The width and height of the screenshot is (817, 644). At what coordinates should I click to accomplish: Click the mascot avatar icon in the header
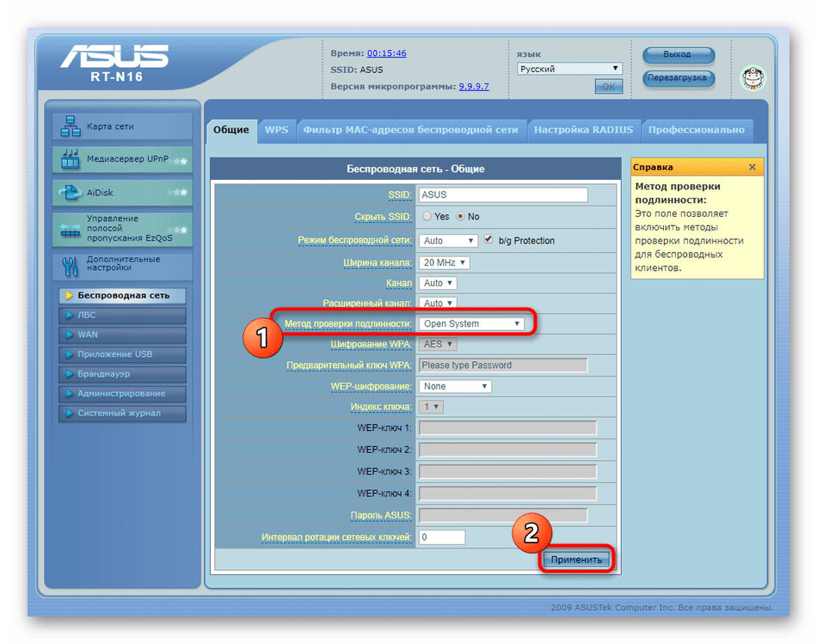click(752, 78)
